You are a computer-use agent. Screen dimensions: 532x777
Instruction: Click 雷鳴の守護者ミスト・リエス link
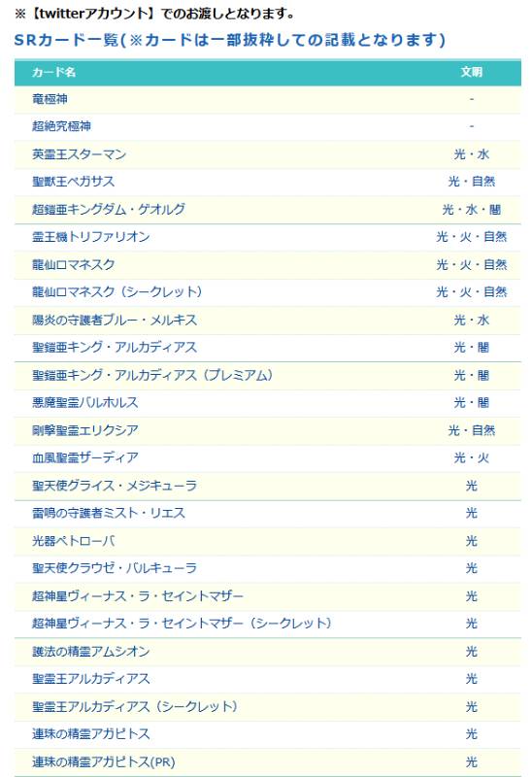tap(109, 513)
